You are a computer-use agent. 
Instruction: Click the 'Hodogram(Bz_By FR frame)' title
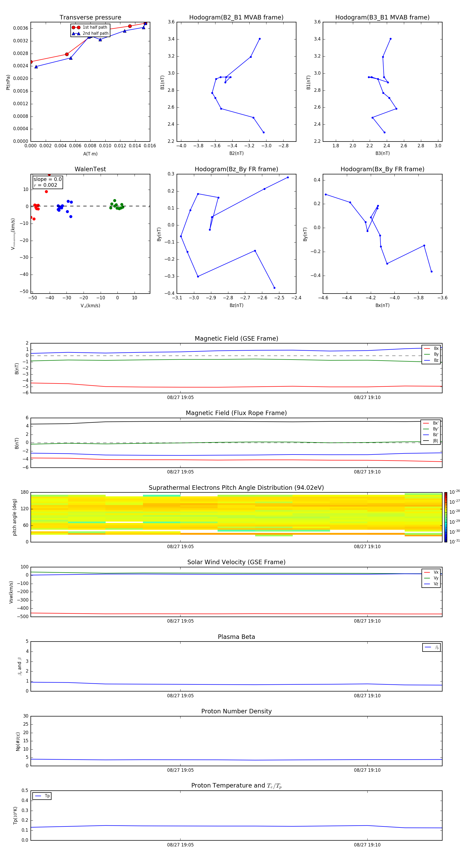click(236, 169)
